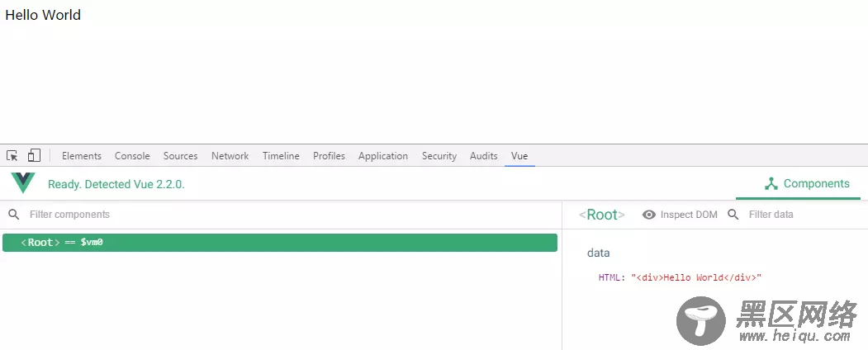Toggle the device toolbar icon
This screenshot has width=868, height=350.
click(35, 156)
